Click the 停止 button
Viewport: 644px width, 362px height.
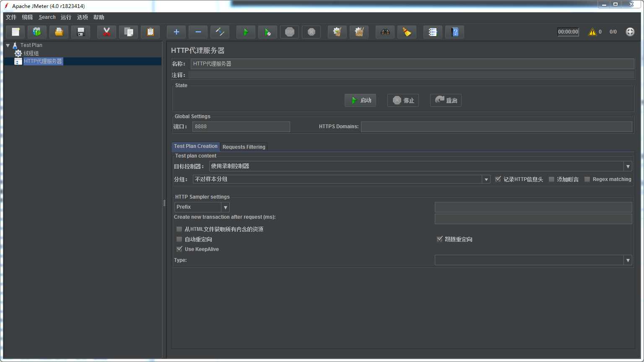pyautogui.click(x=403, y=100)
